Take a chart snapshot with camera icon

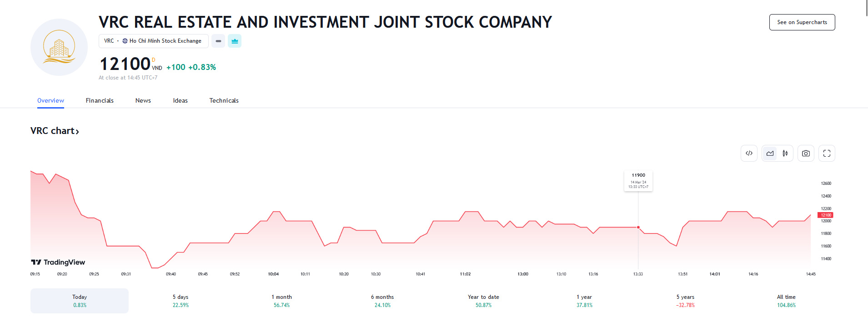point(806,154)
